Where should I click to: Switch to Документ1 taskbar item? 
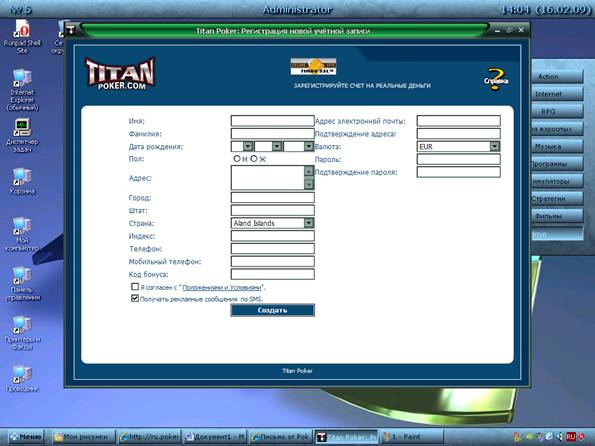coord(214,437)
